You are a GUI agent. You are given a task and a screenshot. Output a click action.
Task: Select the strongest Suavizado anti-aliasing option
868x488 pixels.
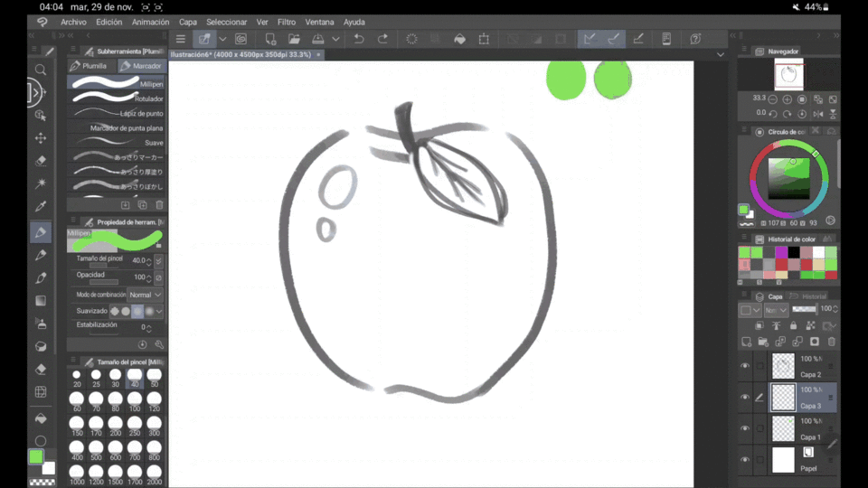pyautogui.click(x=149, y=311)
